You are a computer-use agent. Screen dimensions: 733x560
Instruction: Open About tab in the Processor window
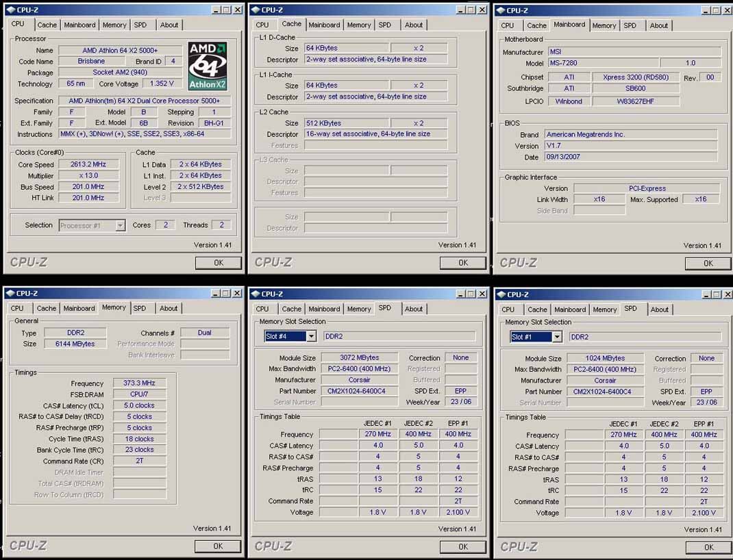point(169,25)
